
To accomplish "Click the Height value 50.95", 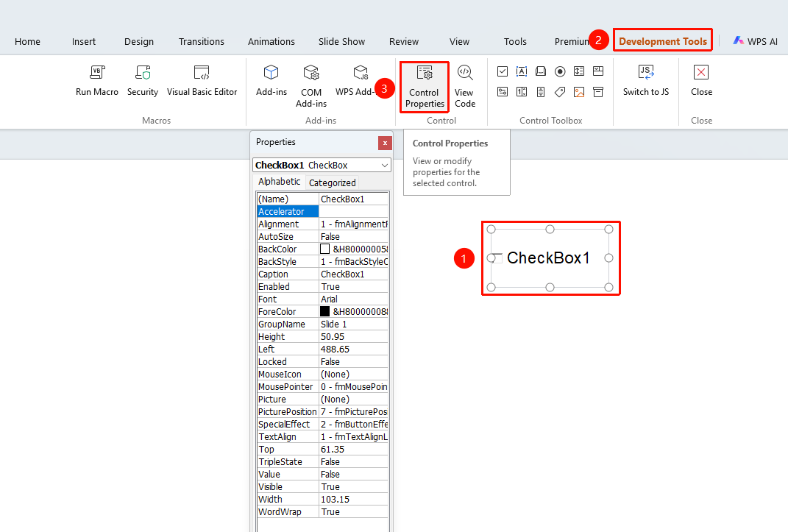I will click(x=354, y=336).
